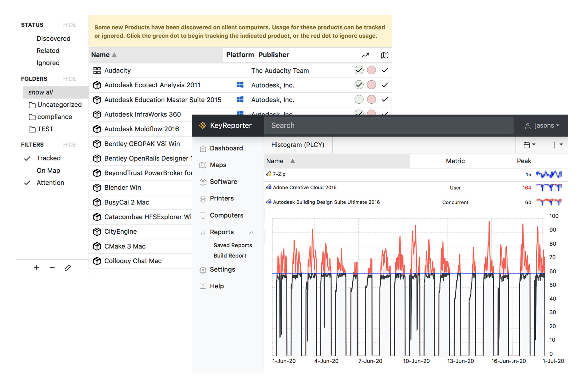The width and height of the screenshot is (582, 392).
Task: Click the Windows platform icon for Autodesk Education Master Suite
Action: [240, 99]
